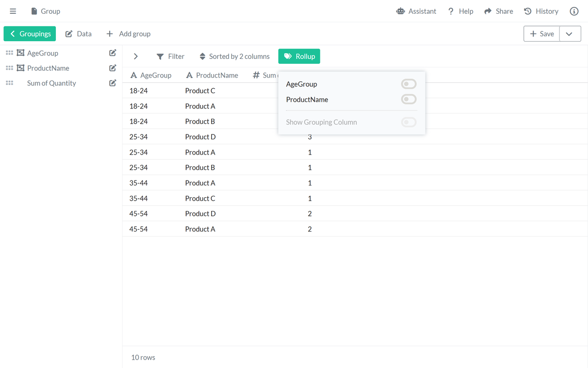Viewport: 588px width, 368px height.
Task: Click the AgeGroup column header
Action: tap(151, 75)
